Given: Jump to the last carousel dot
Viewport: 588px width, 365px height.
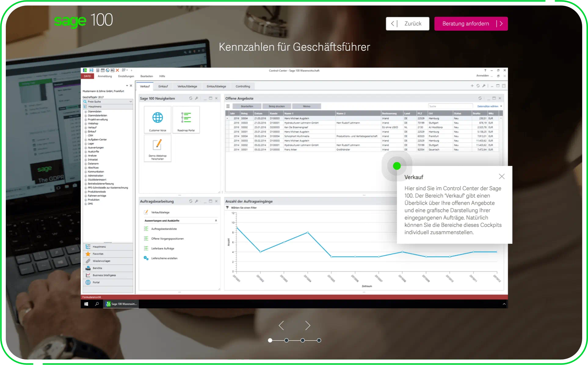Looking at the screenshot, I should point(319,340).
